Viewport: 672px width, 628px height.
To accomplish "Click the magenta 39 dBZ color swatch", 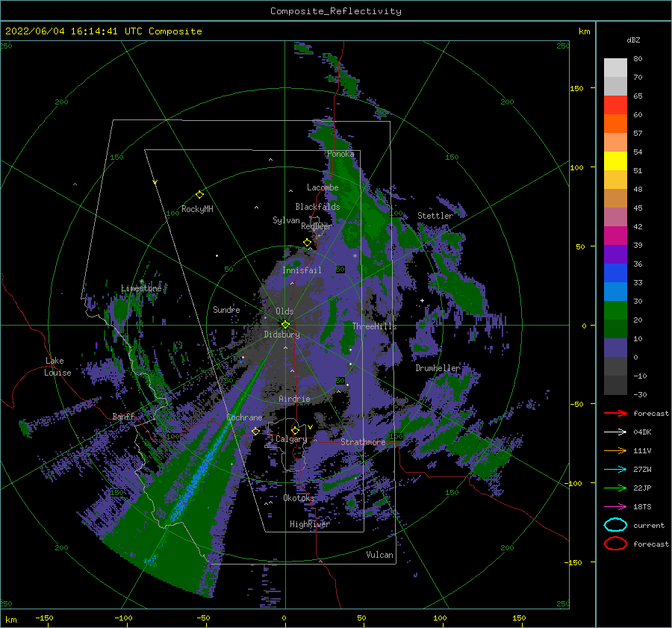I will pyautogui.click(x=615, y=236).
